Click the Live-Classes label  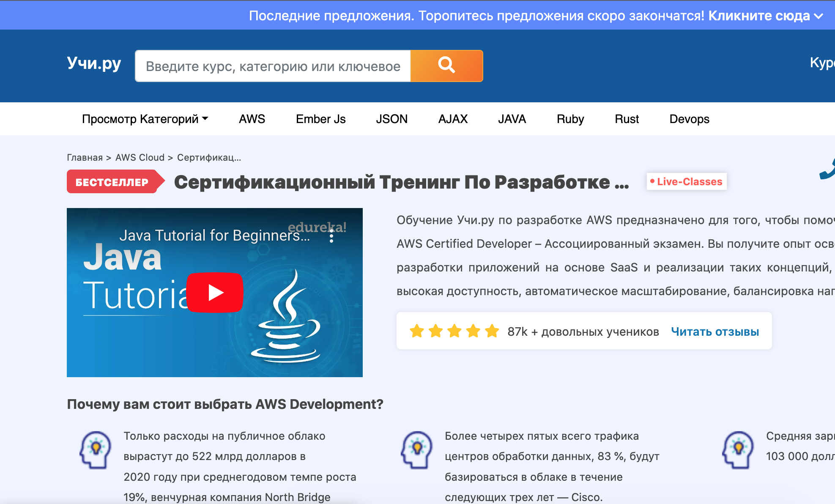pos(686,181)
